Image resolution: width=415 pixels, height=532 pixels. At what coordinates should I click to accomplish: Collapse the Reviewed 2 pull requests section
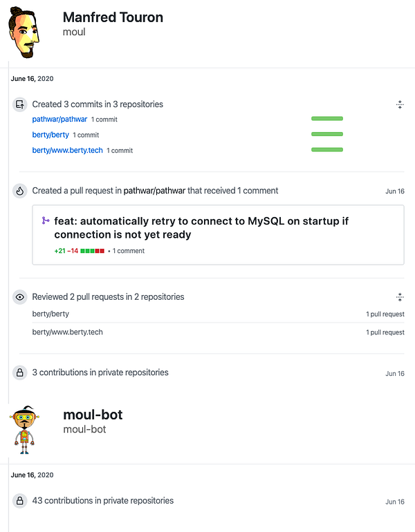(399, 297)
